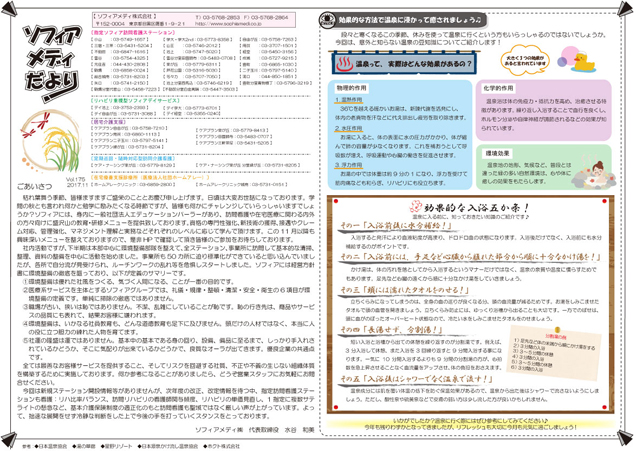This screenshot has height=451, width=636.
Task: Select the ごあいさつ heading
Action: (x=35, y=187)
